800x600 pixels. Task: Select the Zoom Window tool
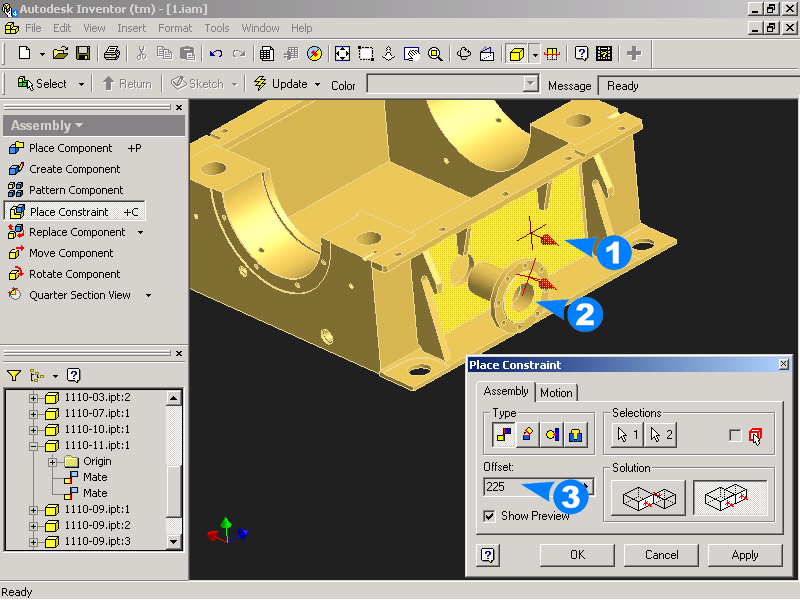(366, 53)
